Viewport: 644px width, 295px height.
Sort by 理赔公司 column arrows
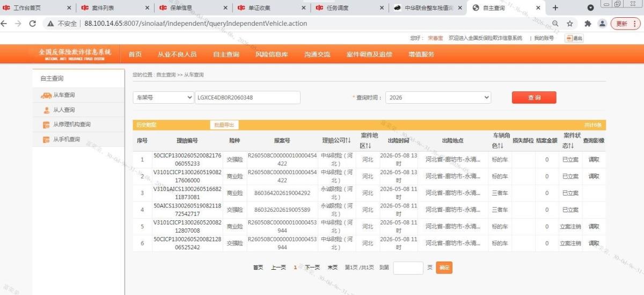coord(347,140)
